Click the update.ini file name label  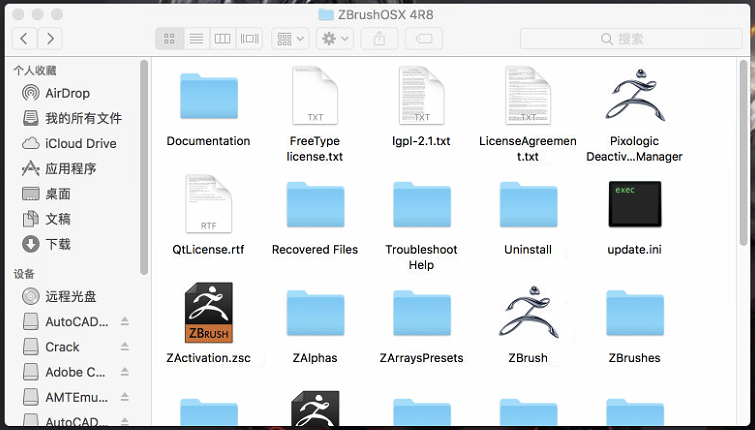click(635, 249)
